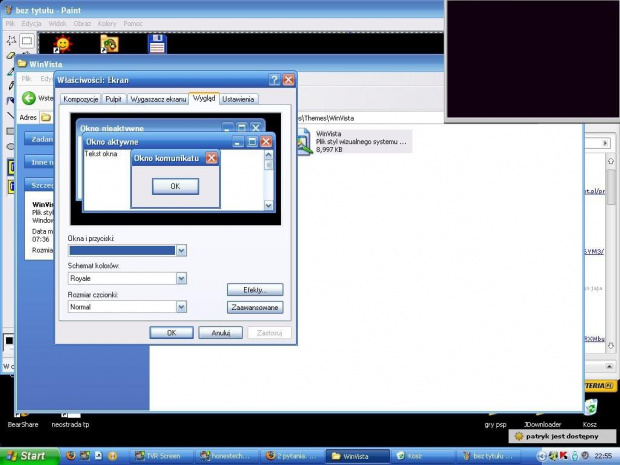Click the Zaawansowane button

point(255,307)
